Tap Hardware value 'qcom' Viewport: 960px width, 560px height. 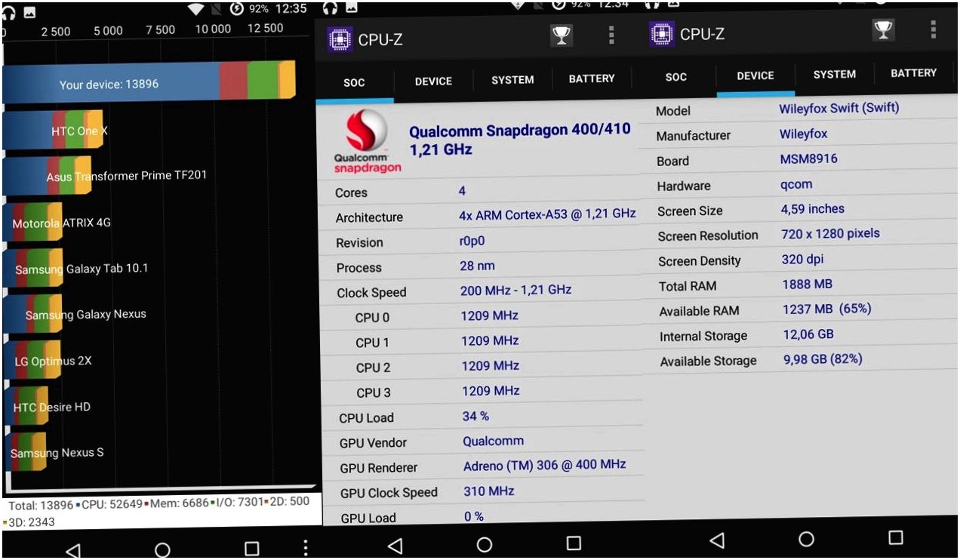point(796,184)
